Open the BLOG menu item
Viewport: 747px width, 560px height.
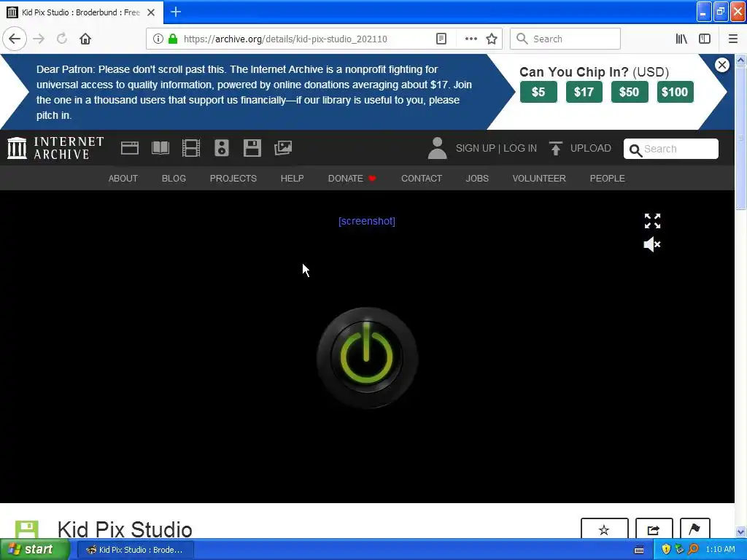[x=174, y=178]
